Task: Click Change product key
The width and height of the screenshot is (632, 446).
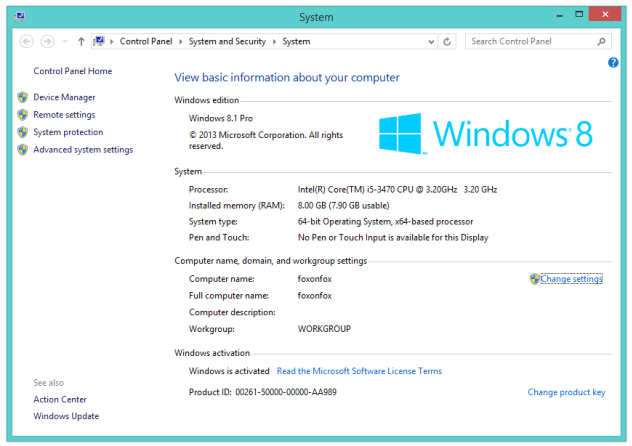Action: pyautogui.click(x=566, y=392)
